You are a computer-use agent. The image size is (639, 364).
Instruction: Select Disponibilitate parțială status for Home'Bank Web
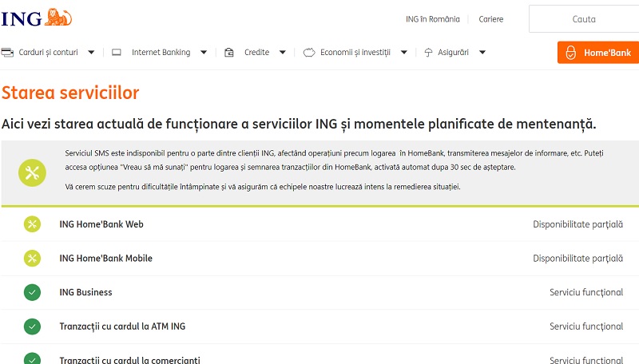tap(577, 224)
